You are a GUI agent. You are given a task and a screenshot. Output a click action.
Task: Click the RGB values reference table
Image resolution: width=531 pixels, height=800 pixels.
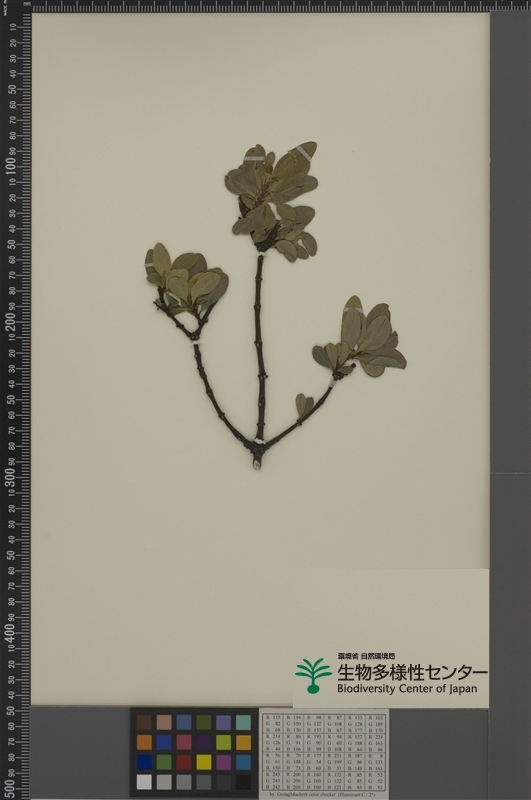(324, 752)
